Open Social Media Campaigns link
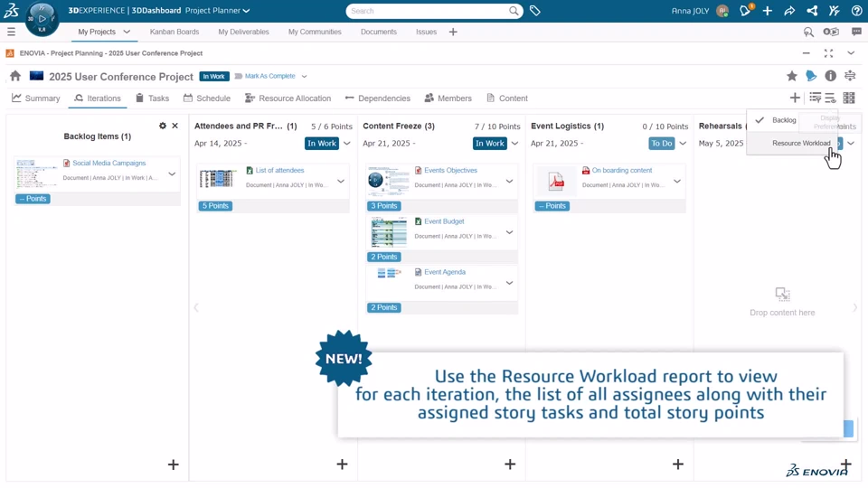This screenshot has width=868, height=488. [109, 164]
